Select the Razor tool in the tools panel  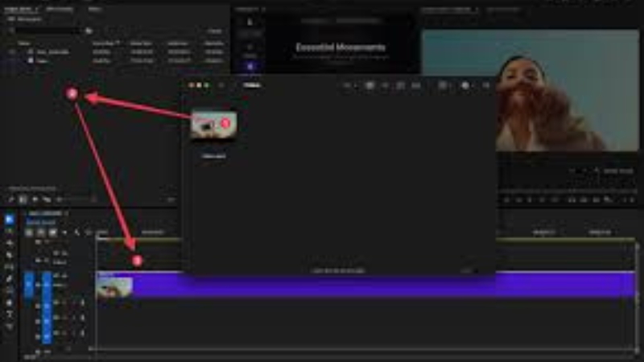click(10, 254)
